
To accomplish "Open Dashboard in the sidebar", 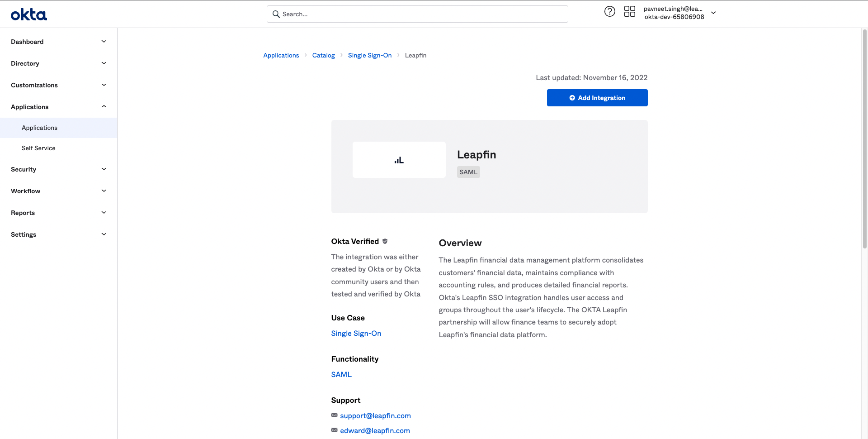I will tap(27, 42).
